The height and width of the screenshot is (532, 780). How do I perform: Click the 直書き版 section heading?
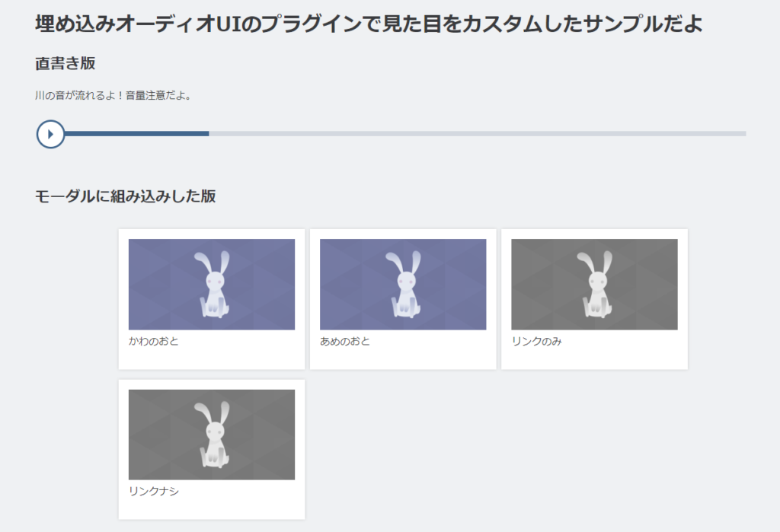65,63
